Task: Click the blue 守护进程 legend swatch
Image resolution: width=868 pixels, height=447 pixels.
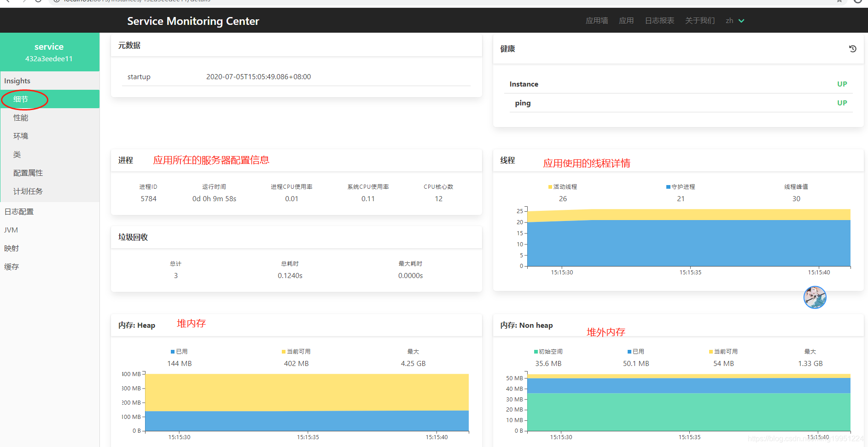Action: tap(668, 187)
